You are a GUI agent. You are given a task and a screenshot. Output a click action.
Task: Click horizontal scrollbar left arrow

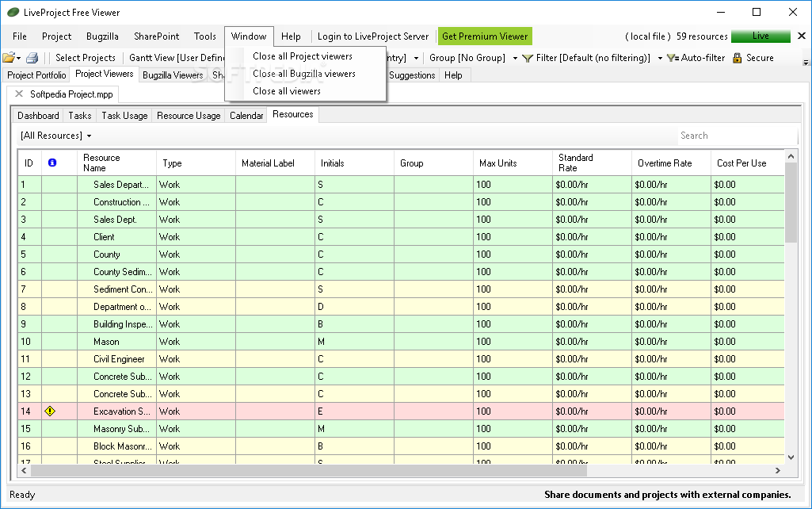tap(24, 471)
